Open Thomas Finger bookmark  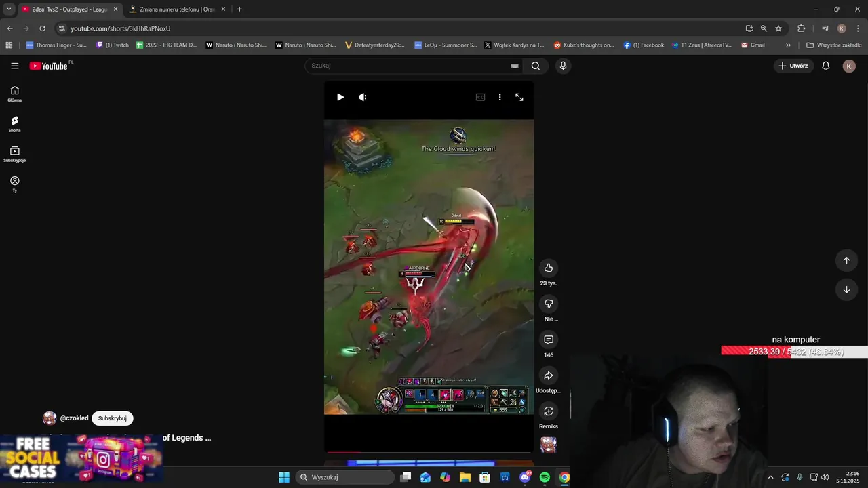(x=56, y=45)
